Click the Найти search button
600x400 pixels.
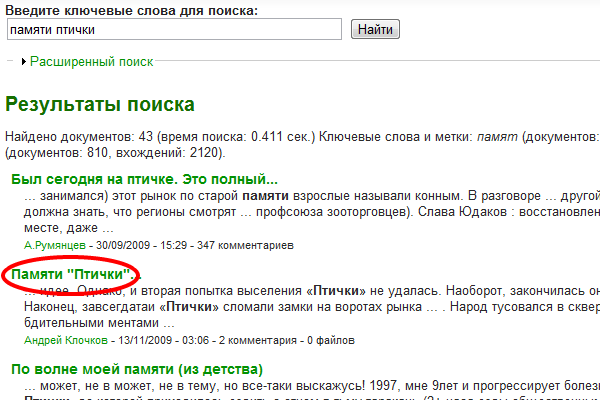click(375, 29)
